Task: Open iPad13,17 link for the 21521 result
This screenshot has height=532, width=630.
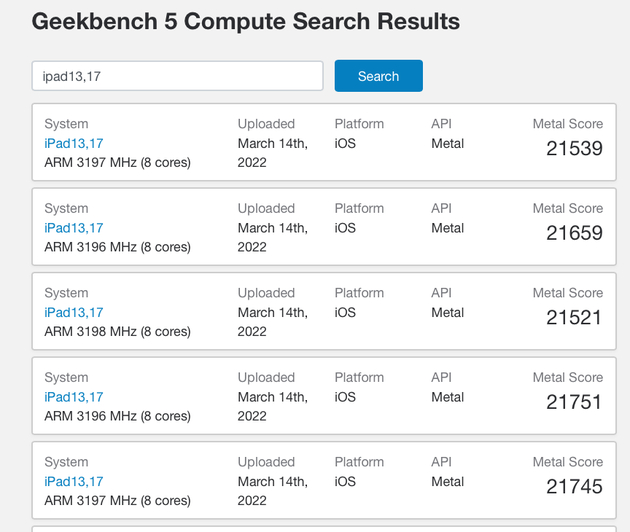Action: tap(74, 312)
